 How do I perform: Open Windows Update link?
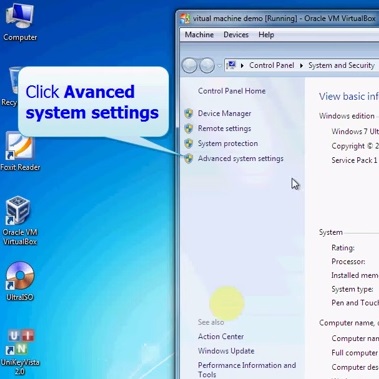click(226, 351)
